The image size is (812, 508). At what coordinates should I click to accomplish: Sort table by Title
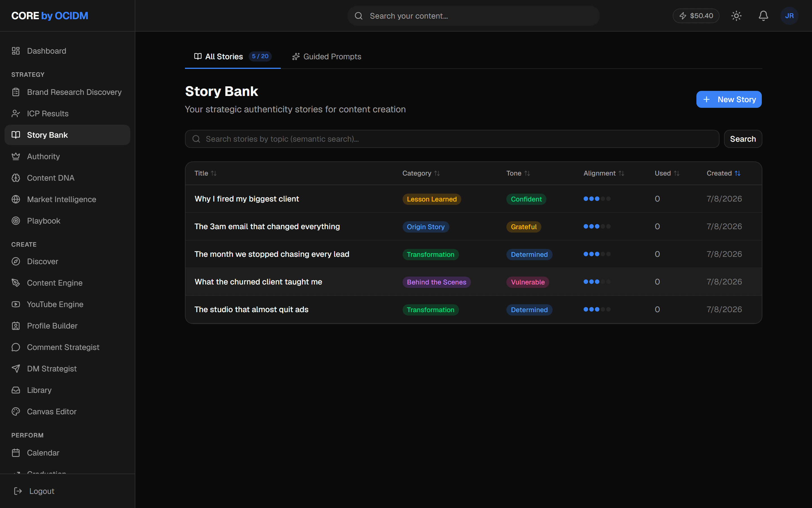[205, 173]
